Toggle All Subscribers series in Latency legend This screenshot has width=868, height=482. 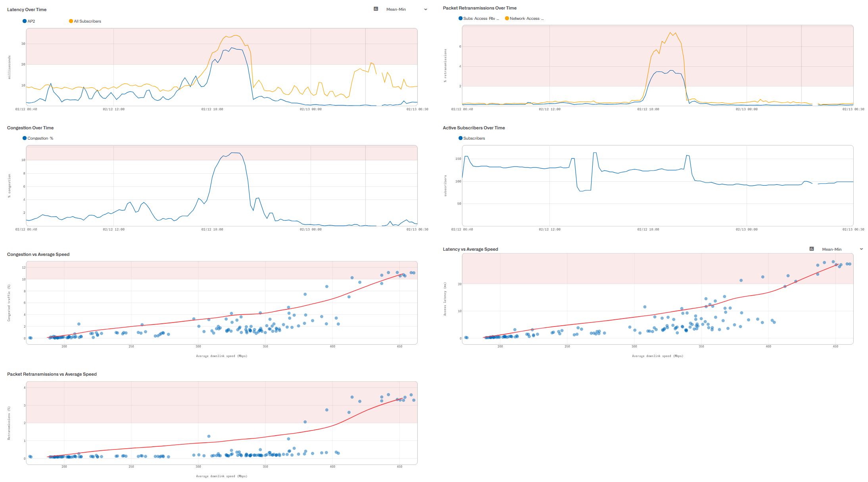[x=87, y=21]
